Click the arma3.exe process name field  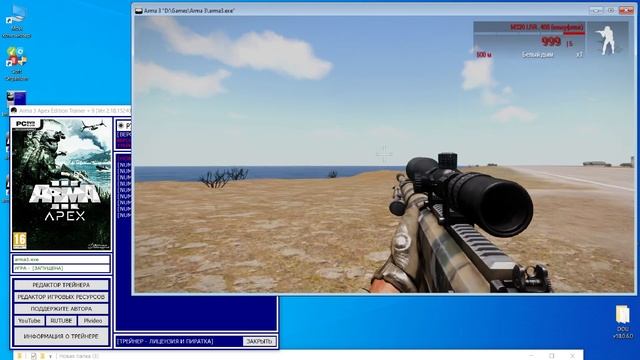(x=61, y=260)
